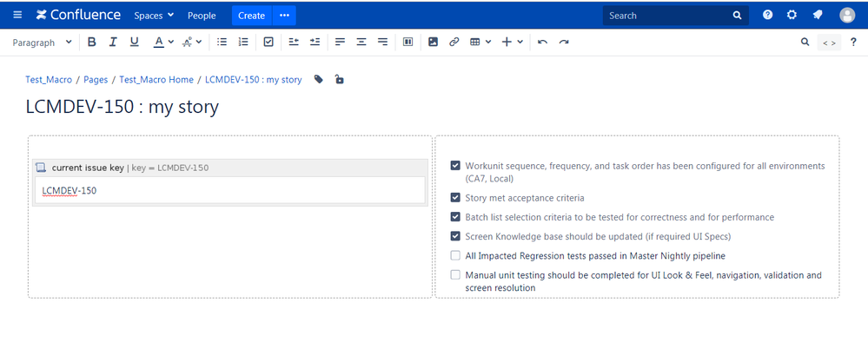The image size is (868, 349).
Task: Outdent the current text
Action: pyautogui.click(x=294, y=42)
